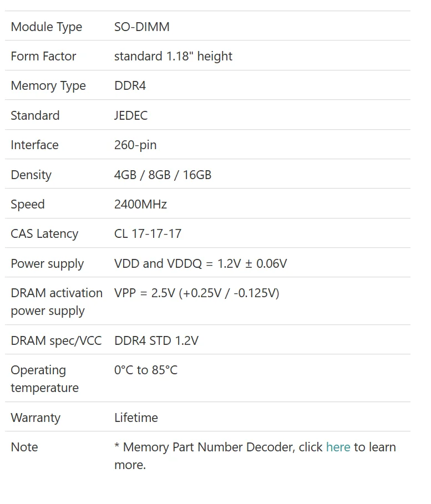431x504 pixels.
Task: Select the DDR4 memory type value
Action: coord(130,86)
